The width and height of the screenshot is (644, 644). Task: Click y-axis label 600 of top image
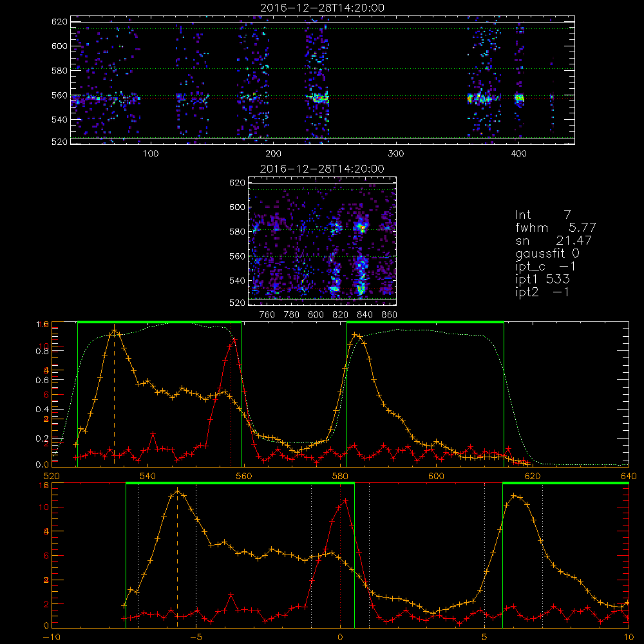click(59, 46)
